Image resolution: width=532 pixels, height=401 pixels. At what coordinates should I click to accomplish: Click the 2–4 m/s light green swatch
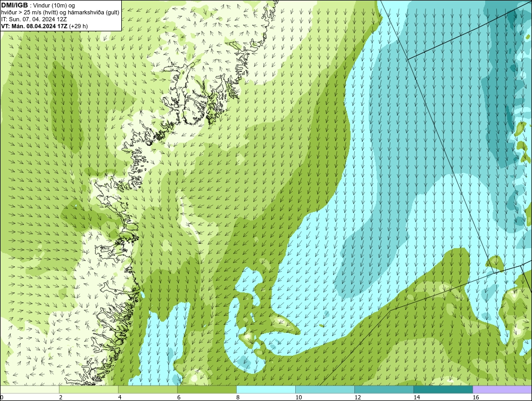[88, 390]
